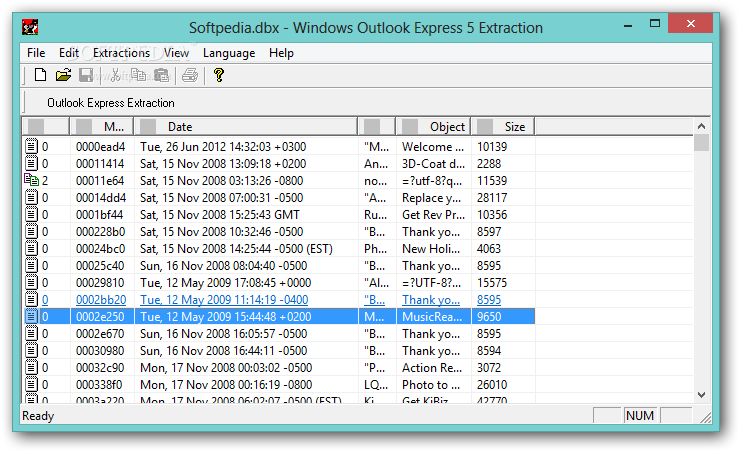Click the Paste clipboard toolbar icon
Image resolution: width=740 pixels, height=452 pixels.
click(x=161, y=75)
